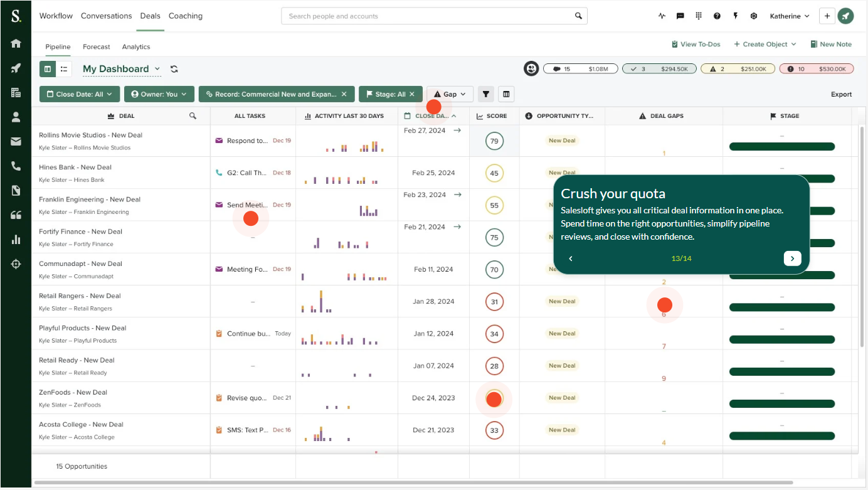Select the Analytics sub-tab
This screenshot has width=868, height=490.
(136, 46)
